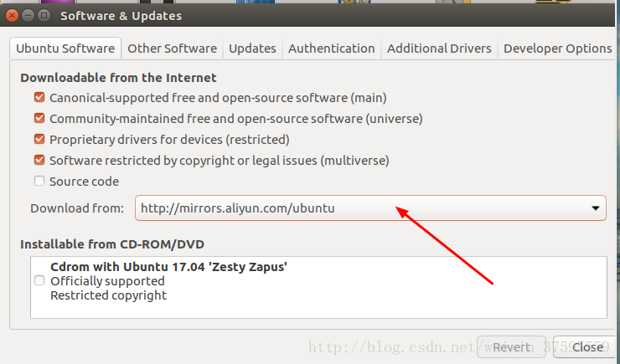Disable Canonical-supported software (main) checkbox
Viewport: 620px width, 364px height.
39,98
